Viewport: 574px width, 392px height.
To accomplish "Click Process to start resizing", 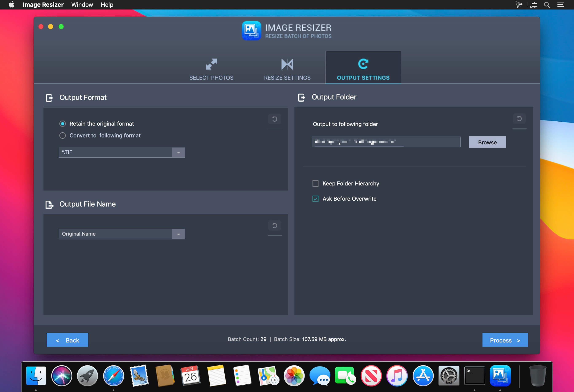I will (x=505, y=340).
